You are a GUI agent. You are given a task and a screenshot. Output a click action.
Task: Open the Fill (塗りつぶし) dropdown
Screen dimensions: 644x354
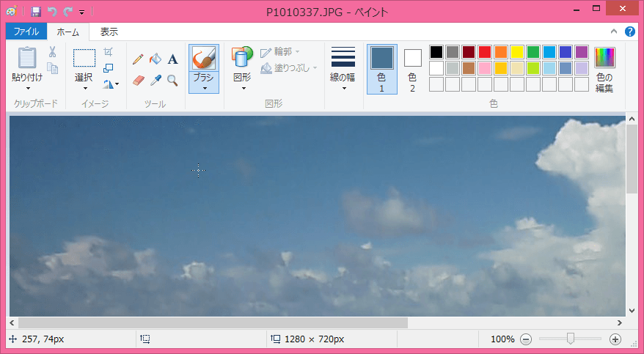(289, 67)
